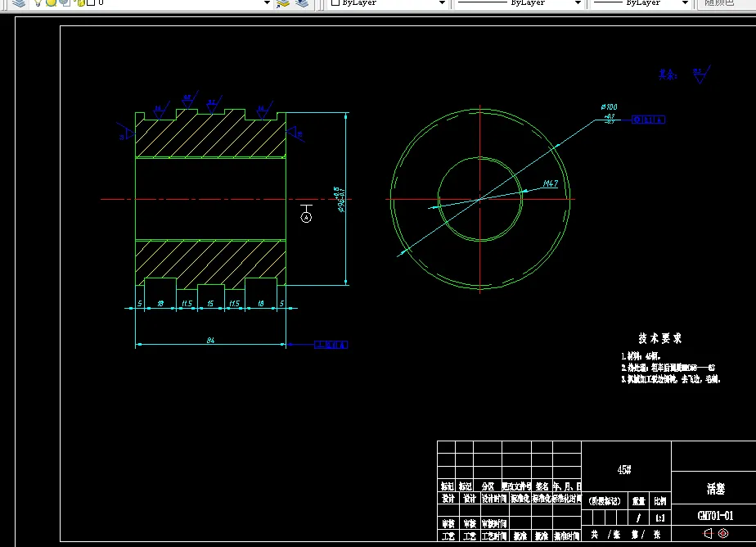Open the Layer Properties Manager icon
The image size is (756, 547).
point(18,3)
